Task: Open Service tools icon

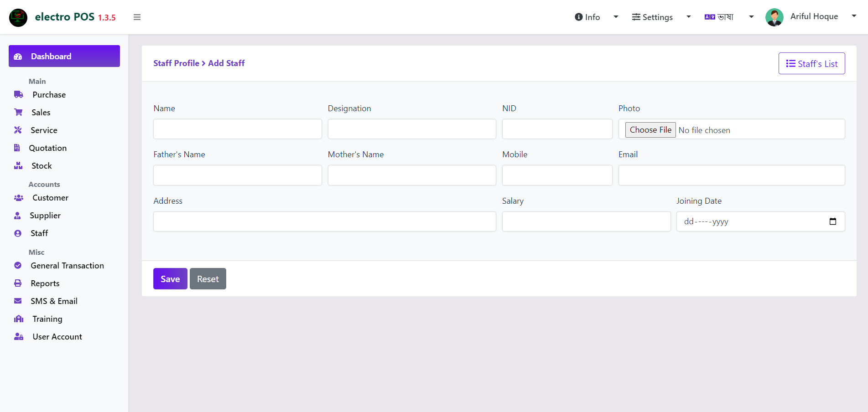Action: tap(18, 130)
